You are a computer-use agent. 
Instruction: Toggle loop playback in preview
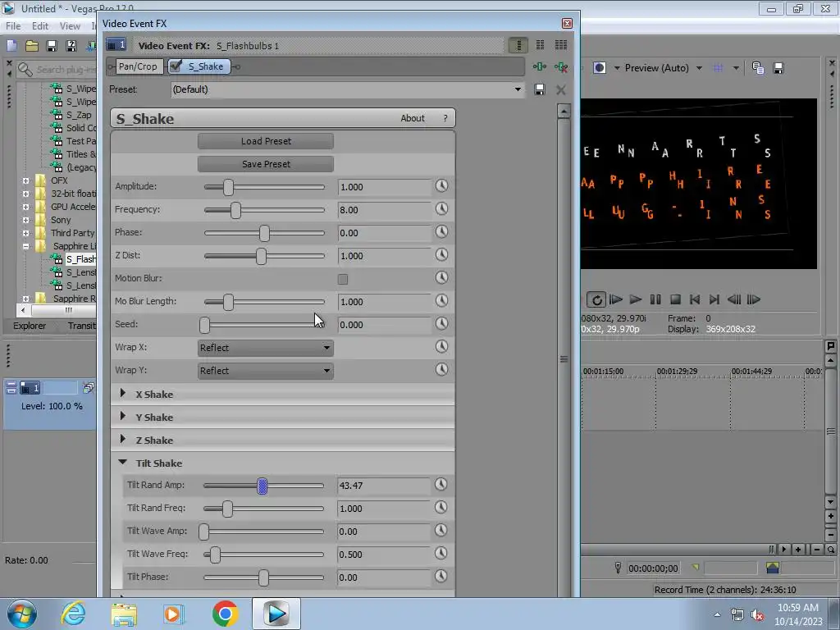596,299
